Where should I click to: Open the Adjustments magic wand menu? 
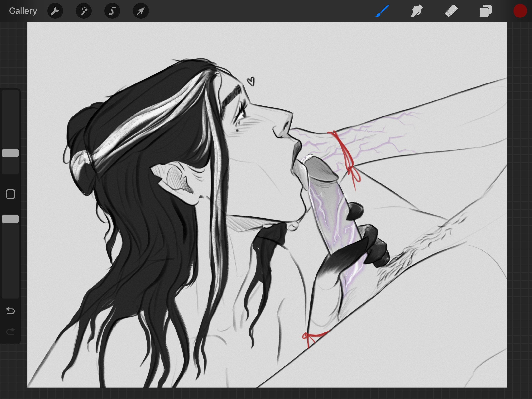pyautogui.click(x=84, y=11)
